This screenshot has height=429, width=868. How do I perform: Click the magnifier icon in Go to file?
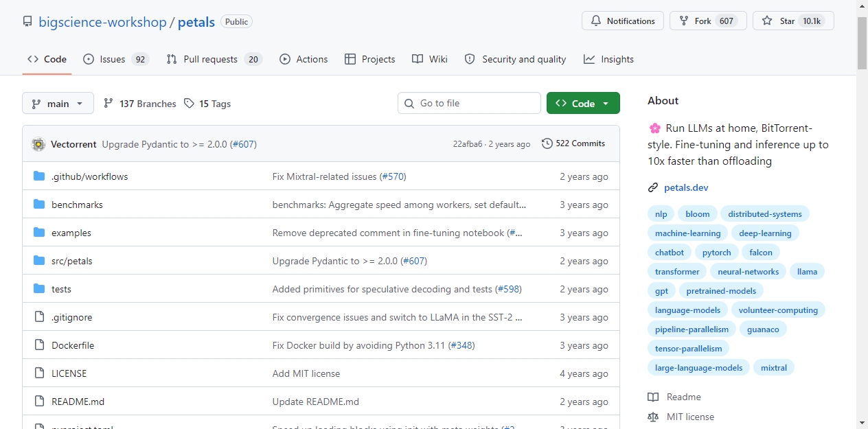(410, 103)
